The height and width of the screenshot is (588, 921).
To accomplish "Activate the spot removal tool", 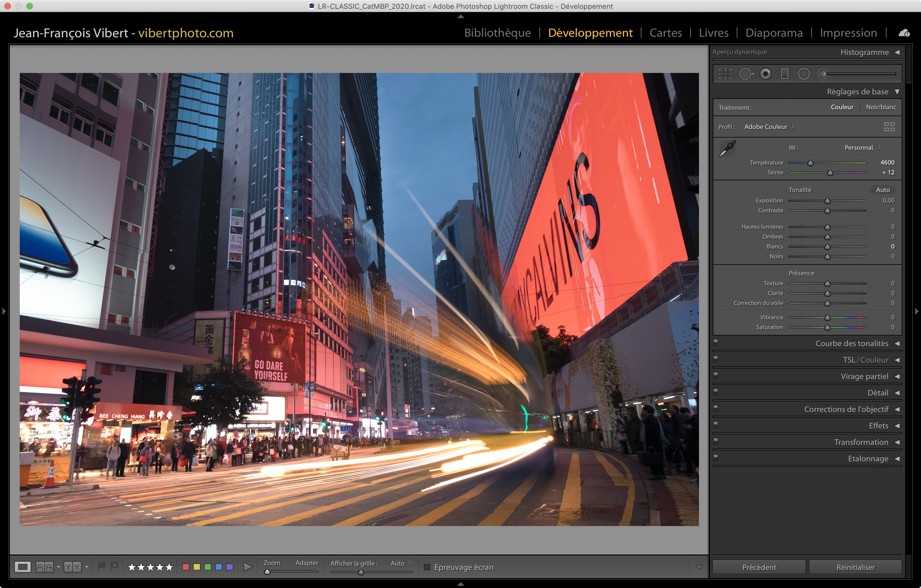I will (746, 74).
